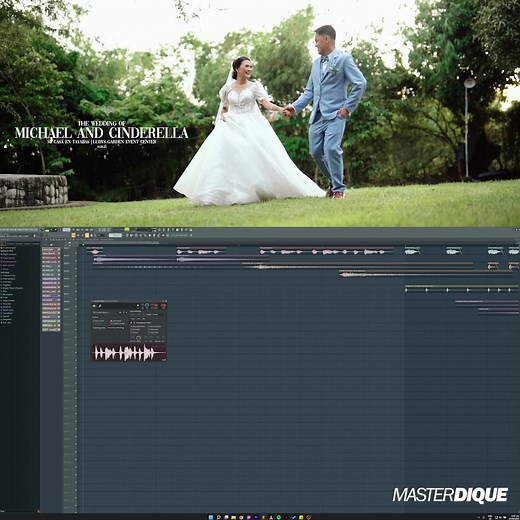Enable the Normalize checkbox
This screenshot has width=520, height=520.
click(136, 329)
